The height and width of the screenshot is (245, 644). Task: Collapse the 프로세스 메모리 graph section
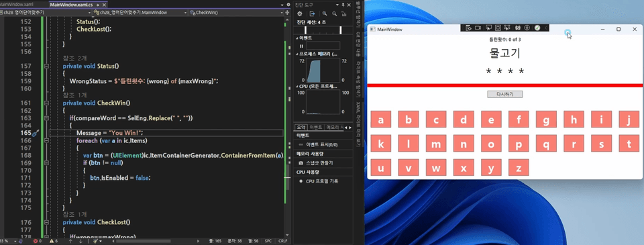pyautogui.click(x=297, y=54)
